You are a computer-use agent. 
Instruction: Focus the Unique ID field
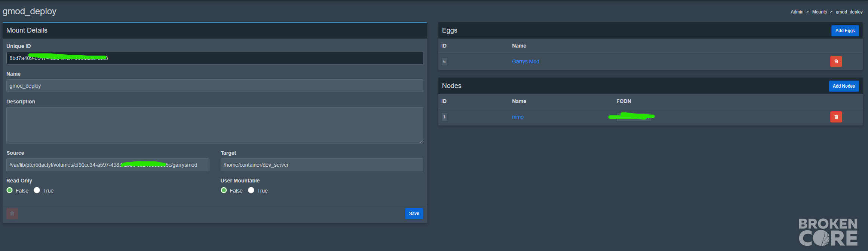(x=215, y=58)
